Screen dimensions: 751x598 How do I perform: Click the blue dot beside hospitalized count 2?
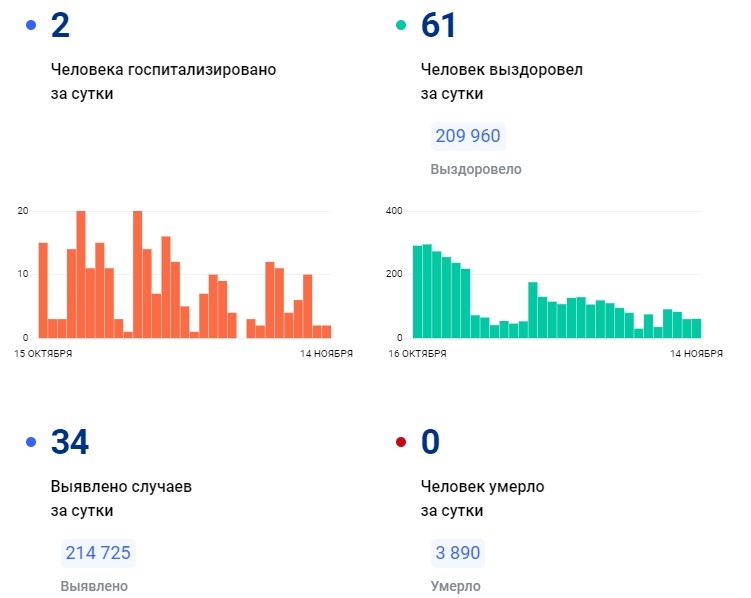32,26
